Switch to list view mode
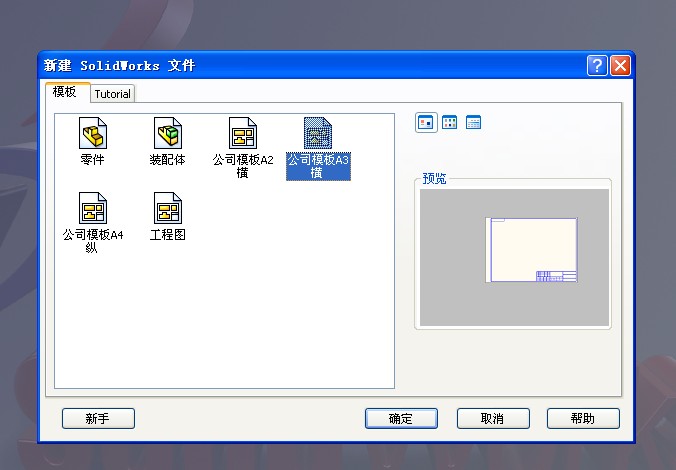Viewport: 676px width, 470px height. tap(450, 122)
